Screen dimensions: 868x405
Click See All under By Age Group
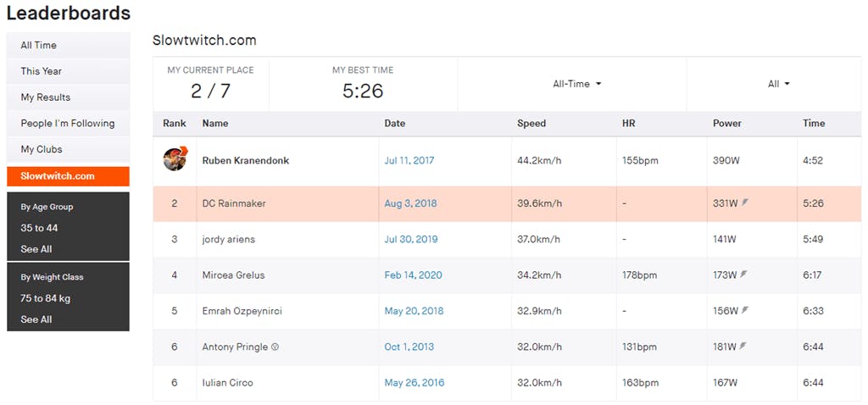coord(36,249)
